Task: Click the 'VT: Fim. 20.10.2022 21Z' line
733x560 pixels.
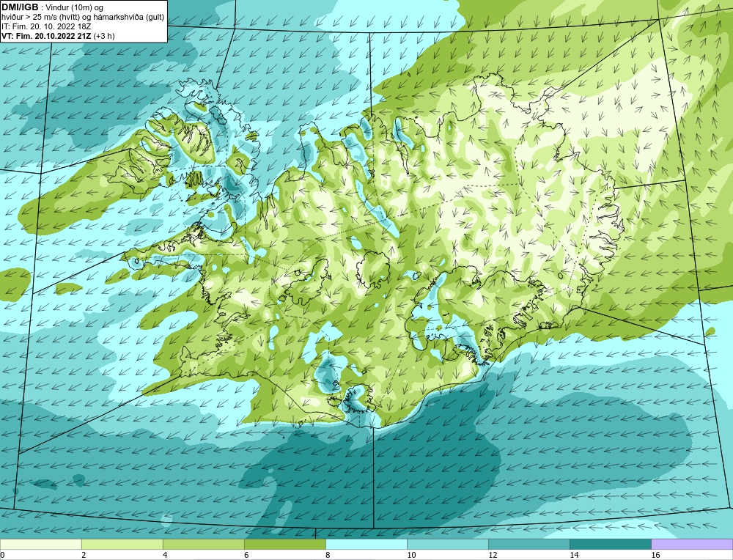Action: [46, 35]
